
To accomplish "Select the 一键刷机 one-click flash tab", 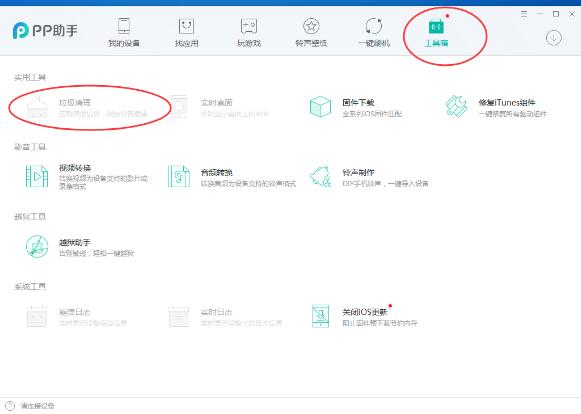I will coord(374,33).
